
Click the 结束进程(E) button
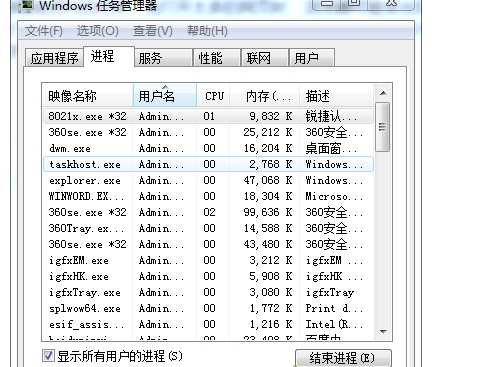pyautogui.click(x=343, y=358)
